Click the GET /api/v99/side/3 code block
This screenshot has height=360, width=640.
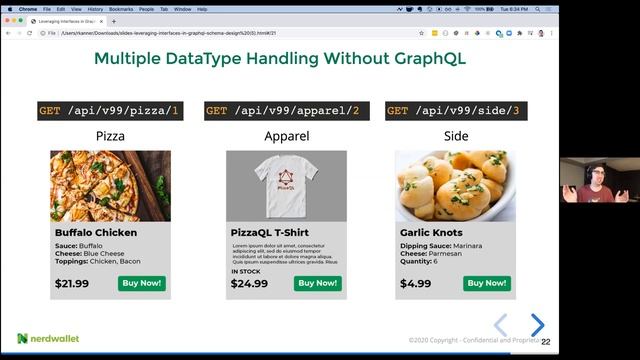[x=456, y=111]
